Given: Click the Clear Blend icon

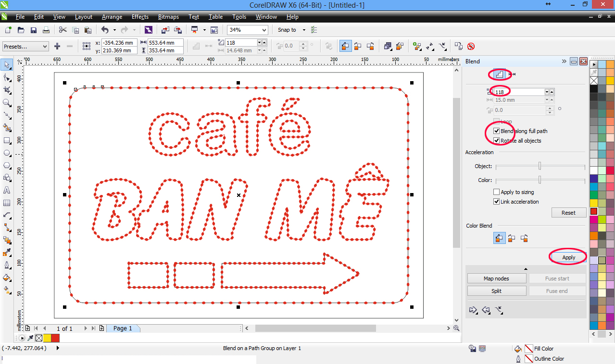Looking at the screenshot, I should coord(471,47).
